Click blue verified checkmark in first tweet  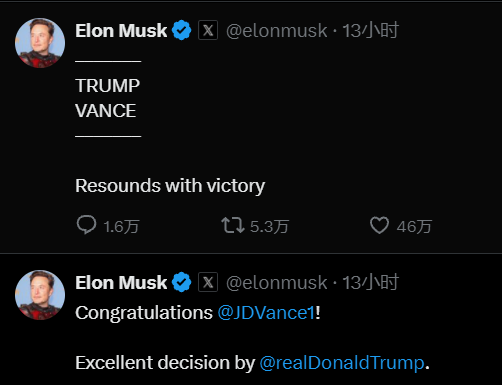(x=181, y=30)
